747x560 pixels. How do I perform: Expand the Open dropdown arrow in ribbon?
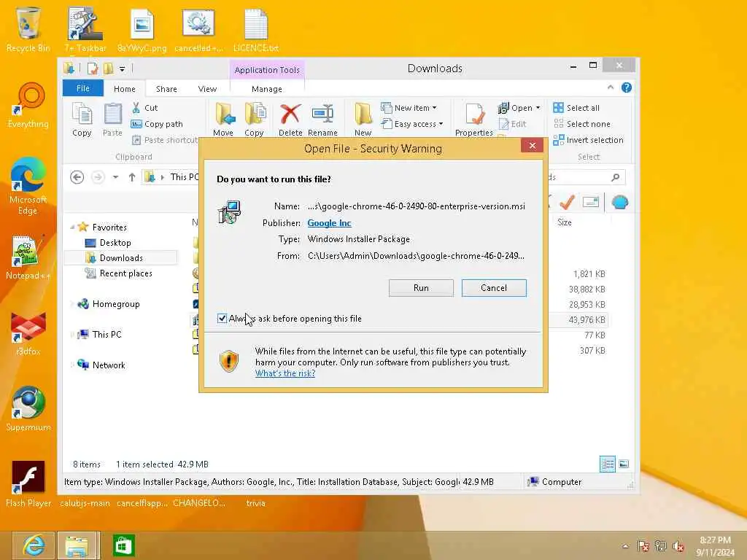pyautogui.click(x=538, y=108)
